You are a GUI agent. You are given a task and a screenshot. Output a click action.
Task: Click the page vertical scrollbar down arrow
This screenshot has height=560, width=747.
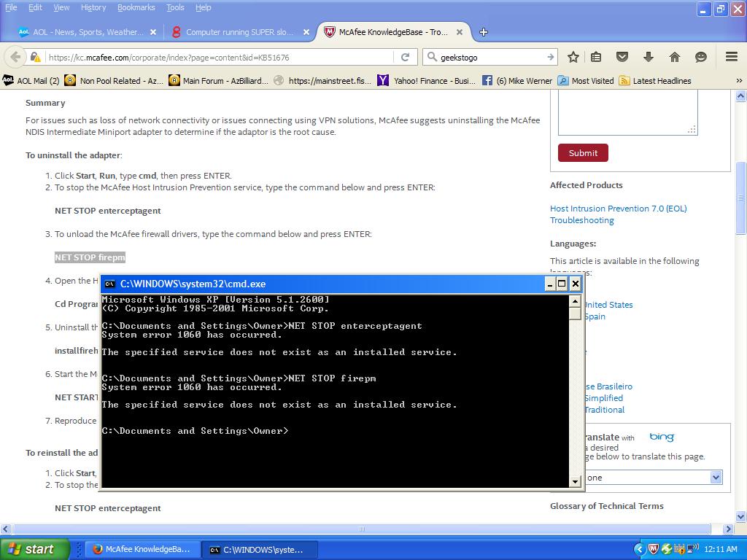[x=740, y=516]
